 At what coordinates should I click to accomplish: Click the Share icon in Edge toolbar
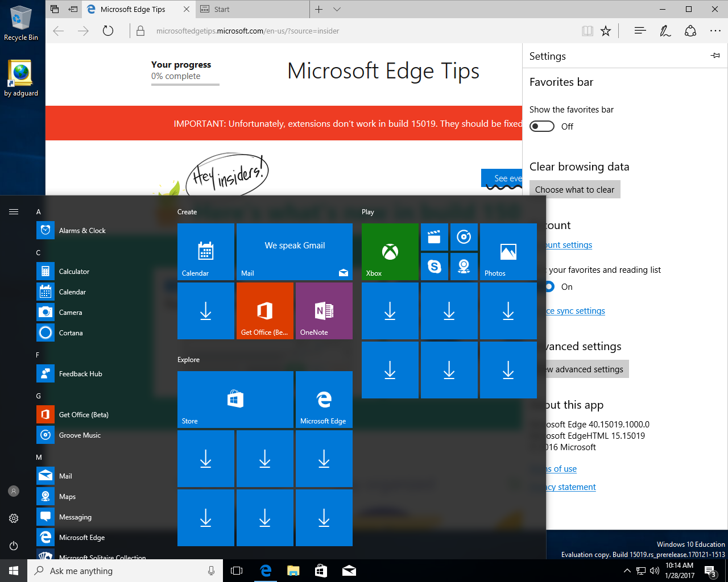point(690,31)
